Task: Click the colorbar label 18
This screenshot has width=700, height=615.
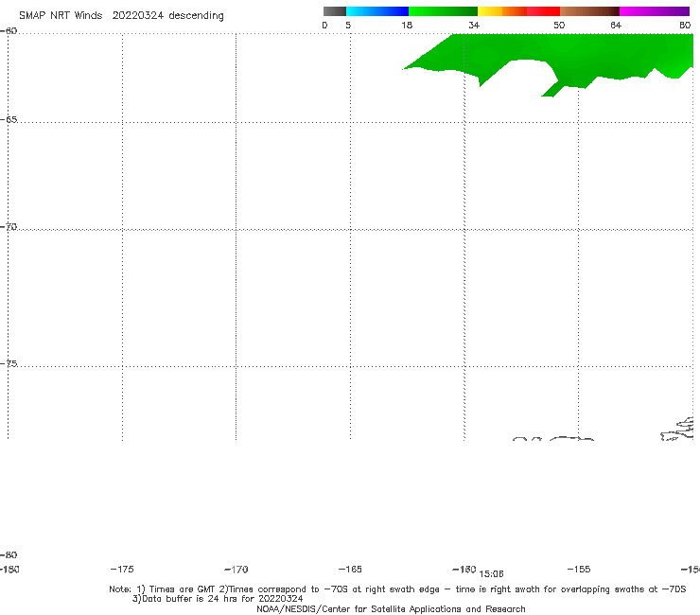Action: 407,26
